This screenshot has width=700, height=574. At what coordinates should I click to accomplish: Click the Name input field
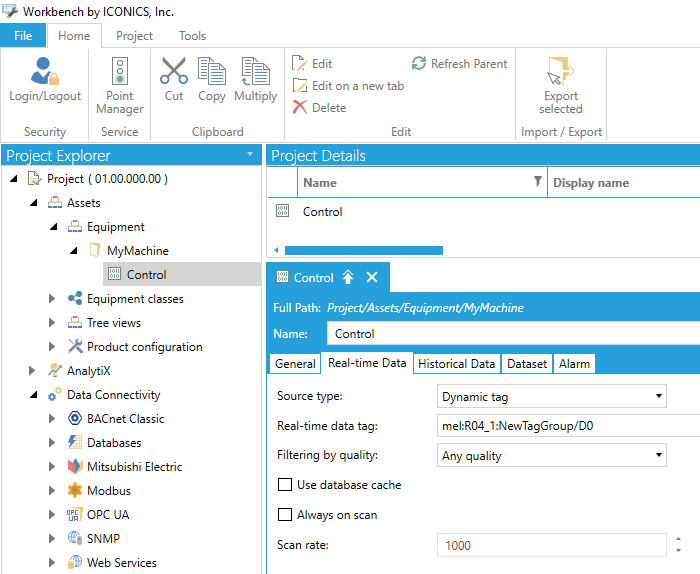pyautogui.click(x=513, y=333)
